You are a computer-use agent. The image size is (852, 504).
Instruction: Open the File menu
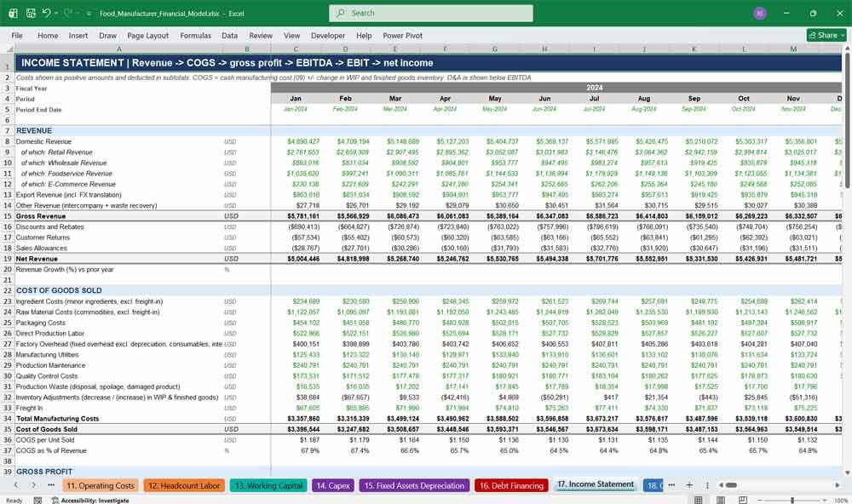click(x=17, y=35)
